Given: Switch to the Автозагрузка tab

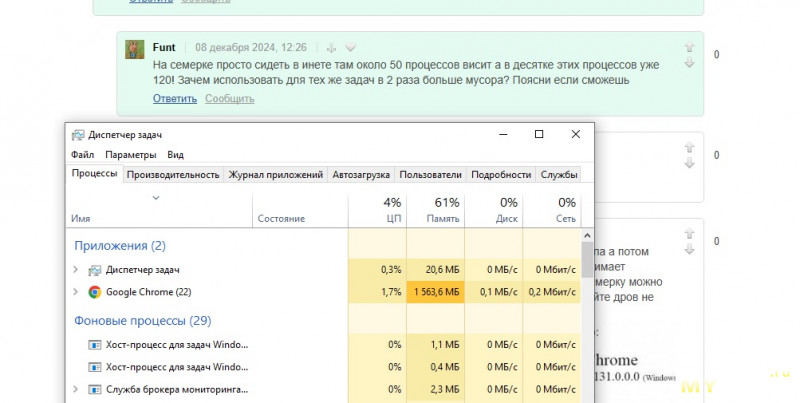Looking at the screenshot, I should [361, 174].
